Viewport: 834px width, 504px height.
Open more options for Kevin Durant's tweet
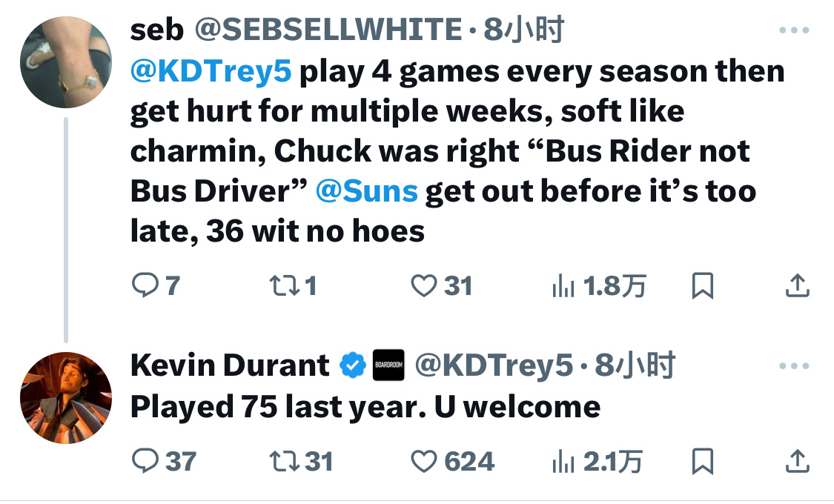click(x=795, y=365)
